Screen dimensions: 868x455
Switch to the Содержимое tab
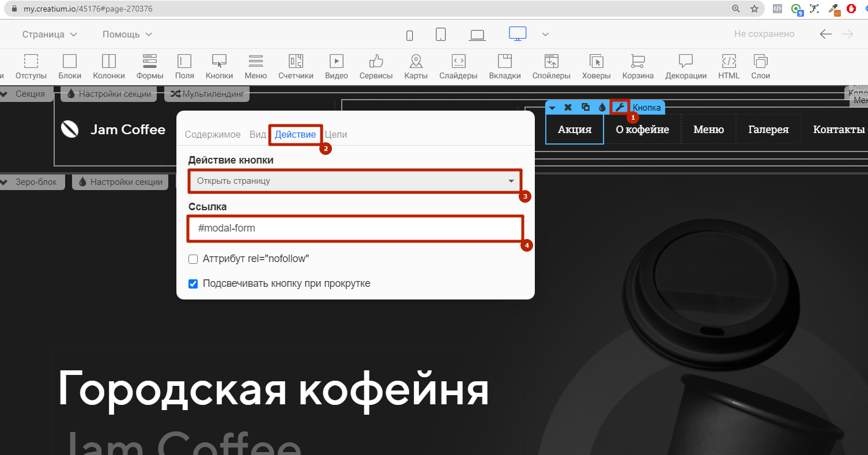tap(213, 134)
